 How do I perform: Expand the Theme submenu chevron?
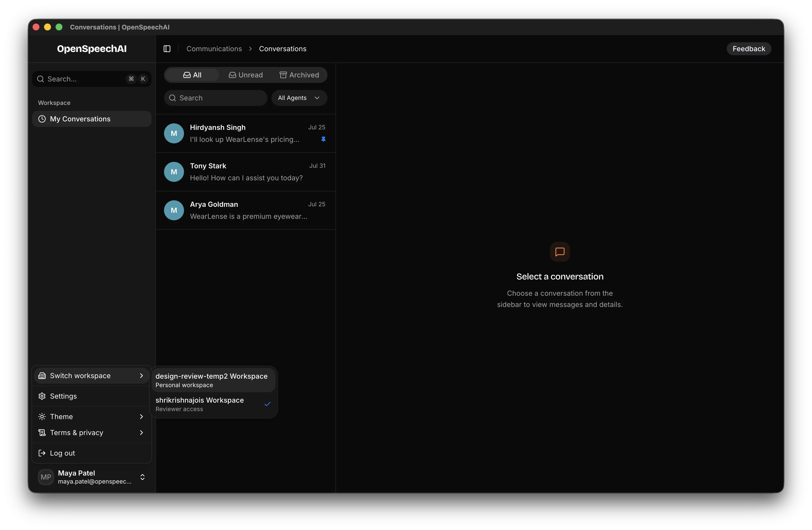[141, 417]
